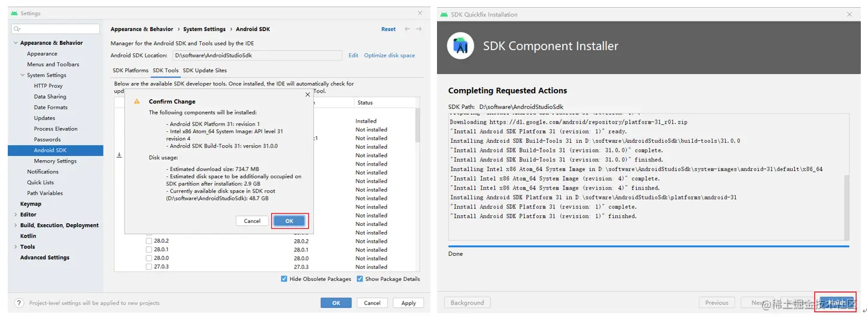Screen dimensions: 868x321
Task: Focus the Settings search field
Action: [x=56, y=29]
